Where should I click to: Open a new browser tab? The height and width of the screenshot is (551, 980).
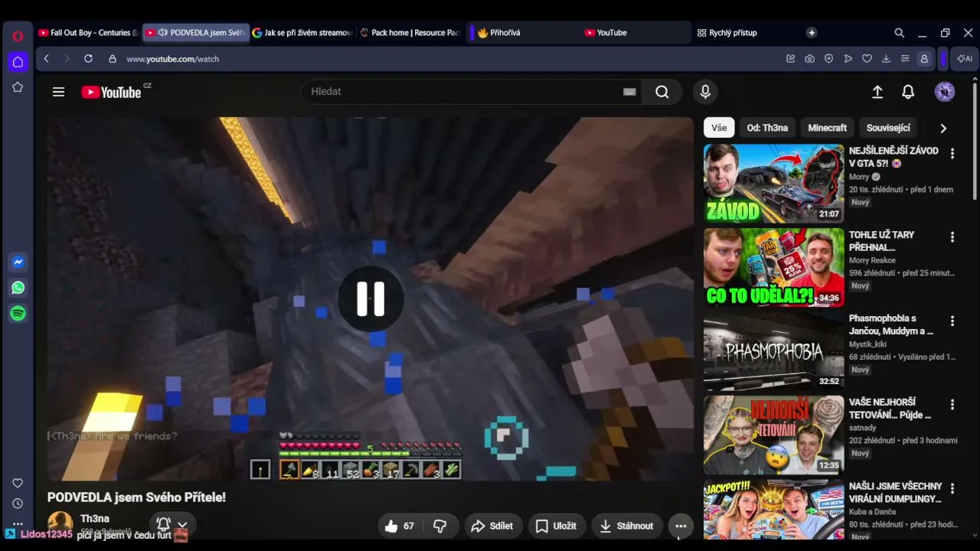(x=812, y=33)
